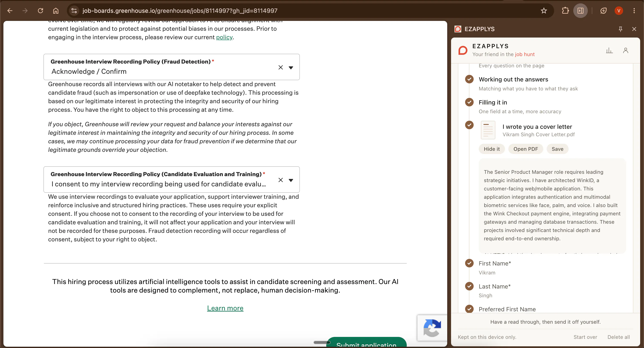This screenshot has width=644, height=348.
Task: Click the cover letter document thumbnail
Action: 488,130
